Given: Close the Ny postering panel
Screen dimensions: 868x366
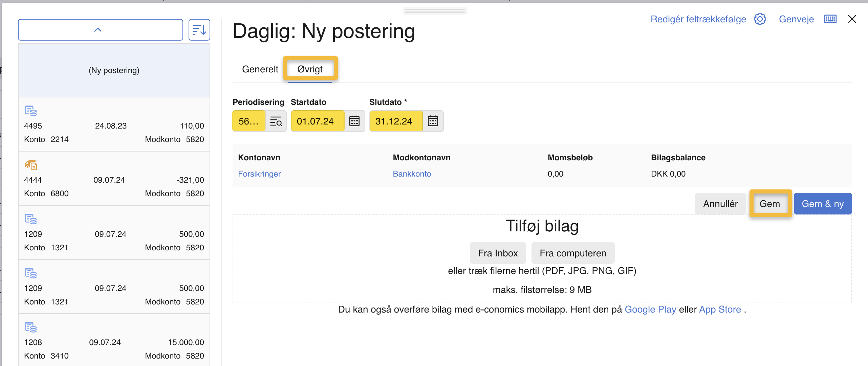Looking at the screenshot, I should (852, 19).
